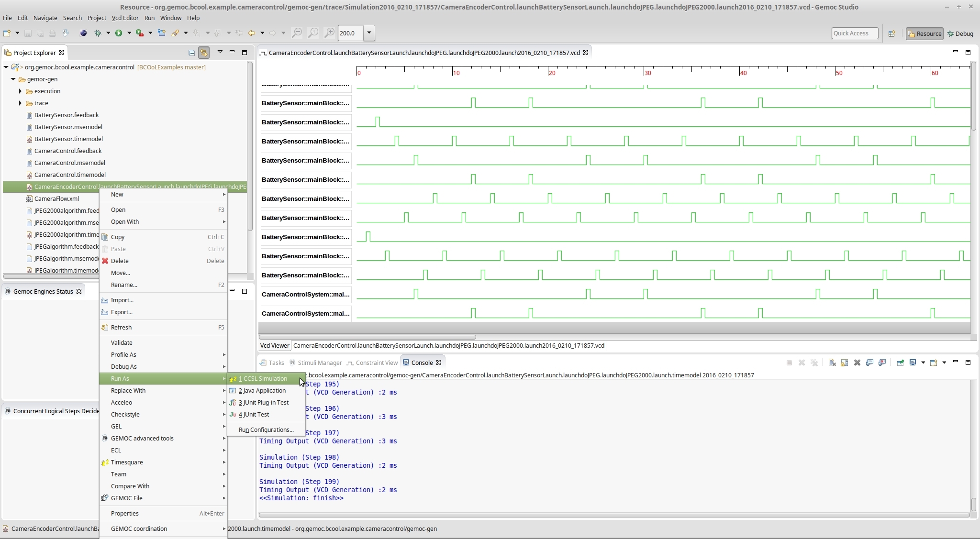The width and height of the screenshot is (980, 539).
Task: Open the zoom value 200.0 dropdown arrow
Action: click(369, 33)
